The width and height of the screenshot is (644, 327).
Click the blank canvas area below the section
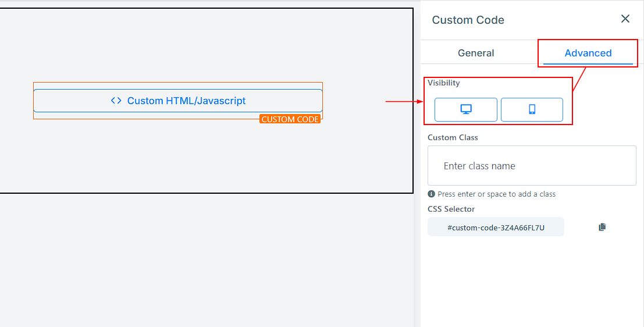pos(204,262)
